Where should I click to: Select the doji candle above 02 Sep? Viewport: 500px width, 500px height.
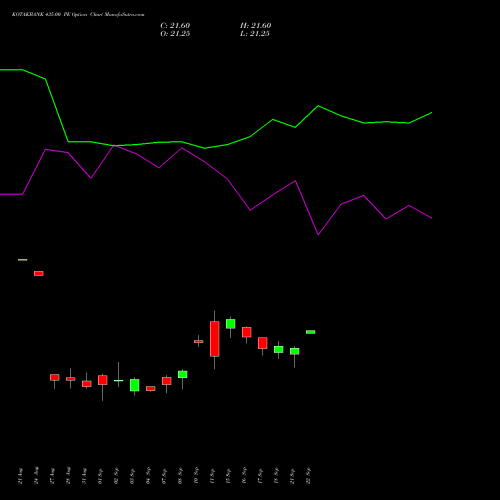[119, 380]
